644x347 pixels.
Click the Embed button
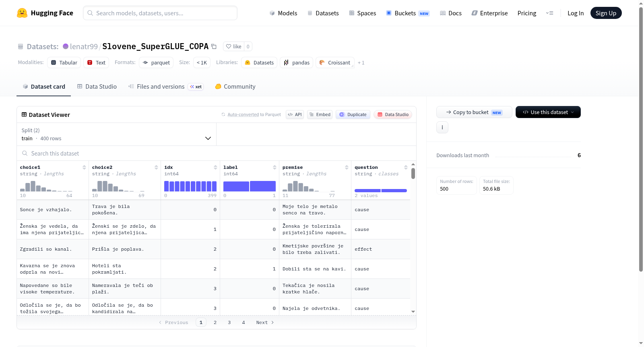pos(320,114)
